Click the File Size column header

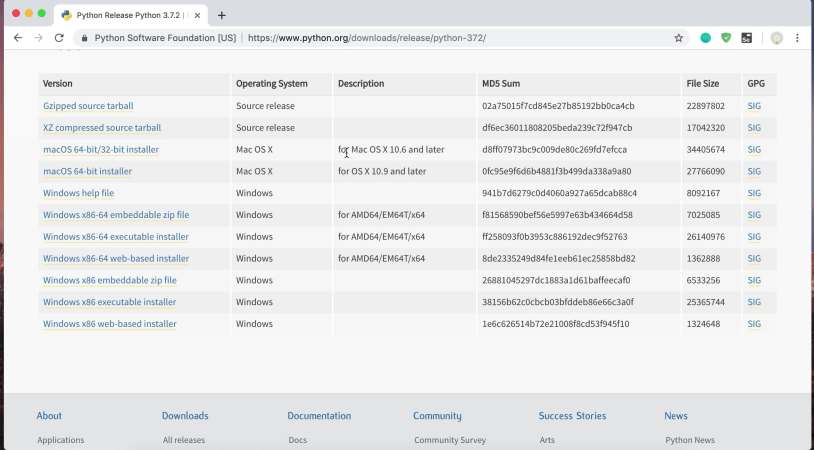click(x=702, y=84)
